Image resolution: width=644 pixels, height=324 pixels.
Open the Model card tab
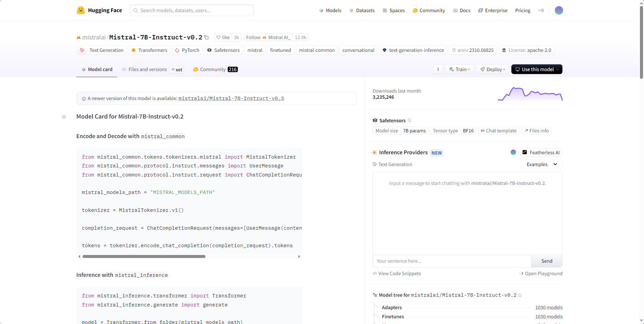click(x=97, y=69)
